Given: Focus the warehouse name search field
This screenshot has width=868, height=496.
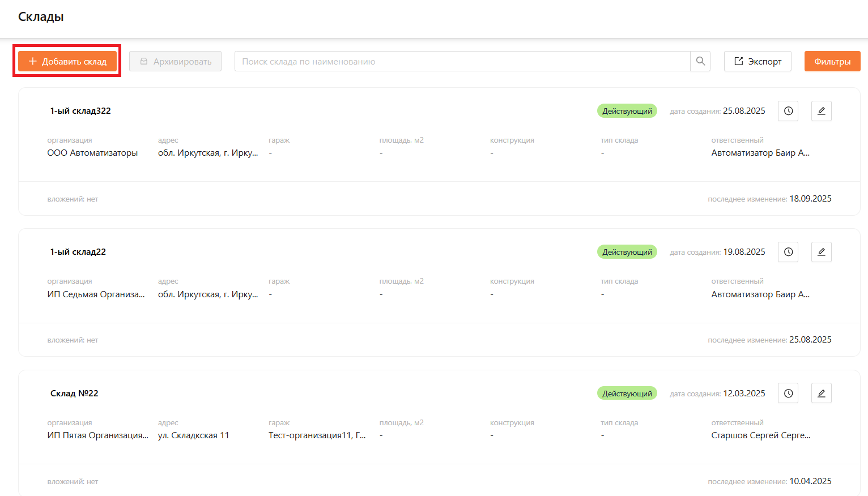Looking at the screenshot, I should tap(462, 61).
